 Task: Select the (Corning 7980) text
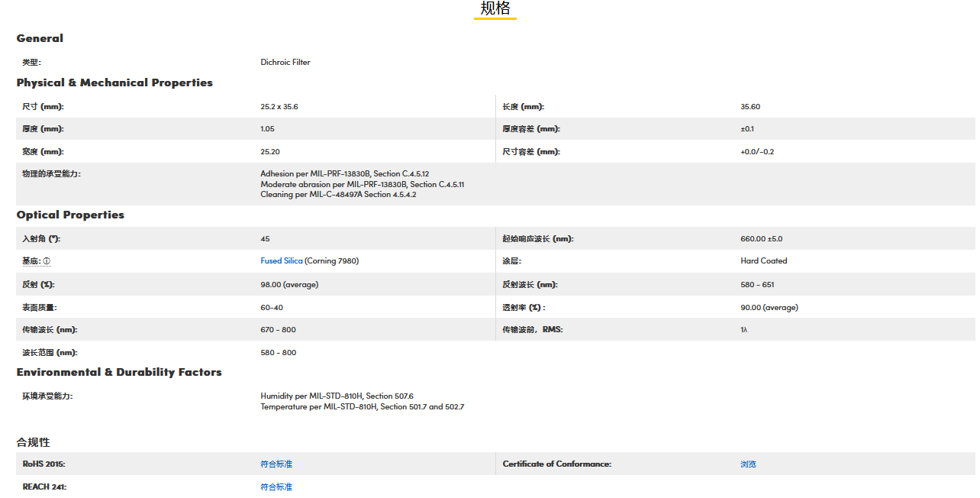coord(332,261)
